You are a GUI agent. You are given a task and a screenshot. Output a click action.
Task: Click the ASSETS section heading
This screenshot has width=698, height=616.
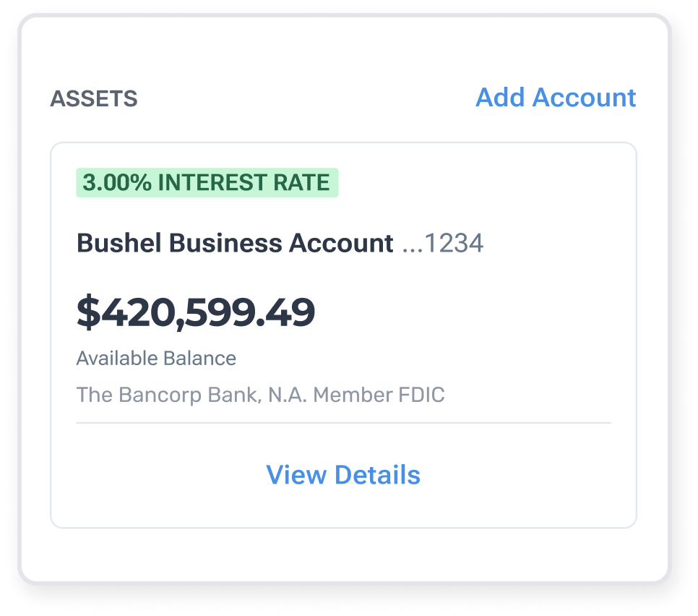click(93, 99)
